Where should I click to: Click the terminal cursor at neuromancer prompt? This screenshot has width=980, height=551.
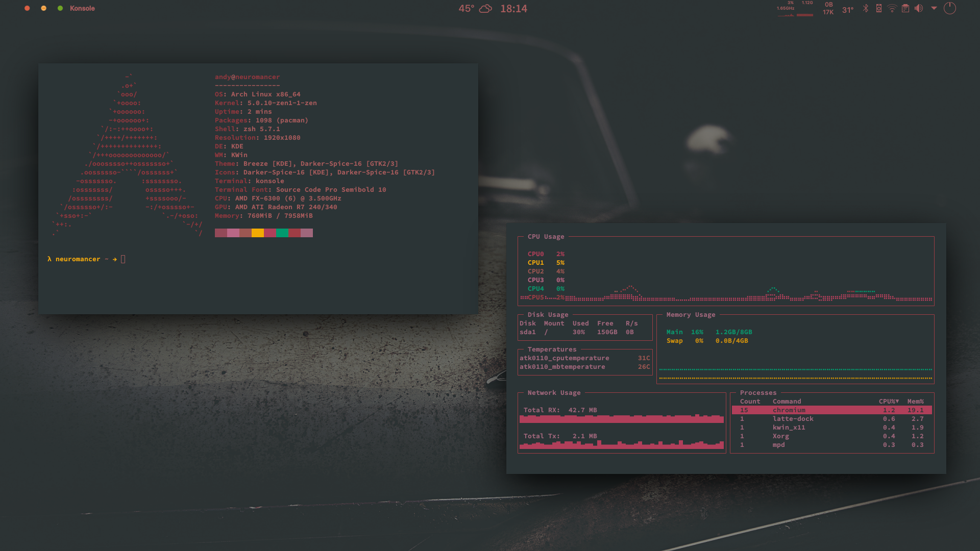point(123,259)
